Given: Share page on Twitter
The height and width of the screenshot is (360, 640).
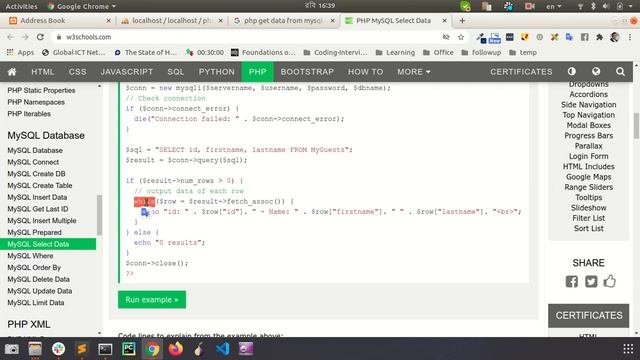Looking at the screenshot, I should coord(591,281).
